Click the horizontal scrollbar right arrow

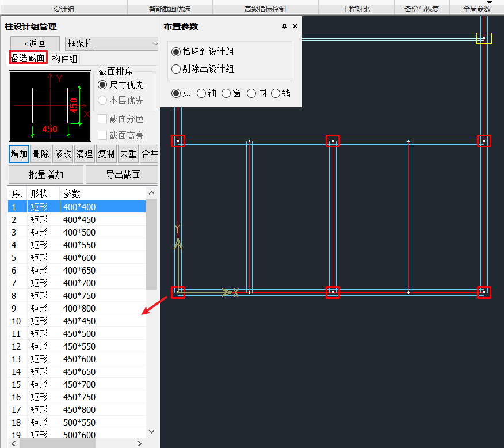tap(139, 443)
